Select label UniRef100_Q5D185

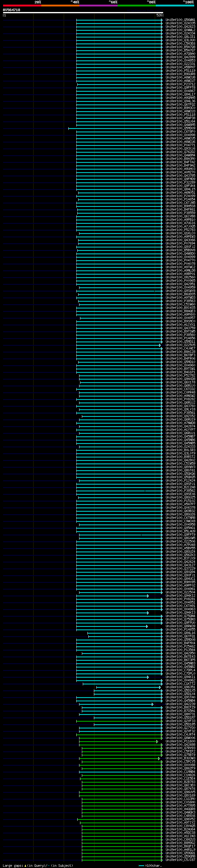click(x=180, y=725)
